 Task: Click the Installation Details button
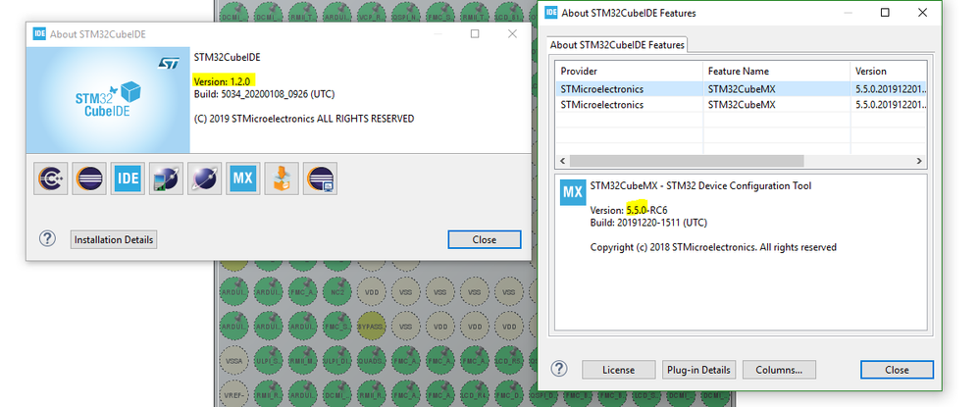tap(114, 239)
